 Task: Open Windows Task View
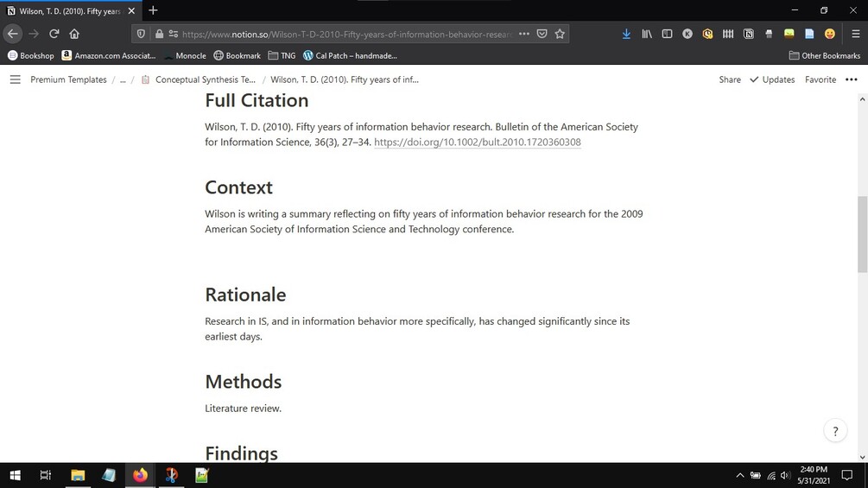point(46,475)
